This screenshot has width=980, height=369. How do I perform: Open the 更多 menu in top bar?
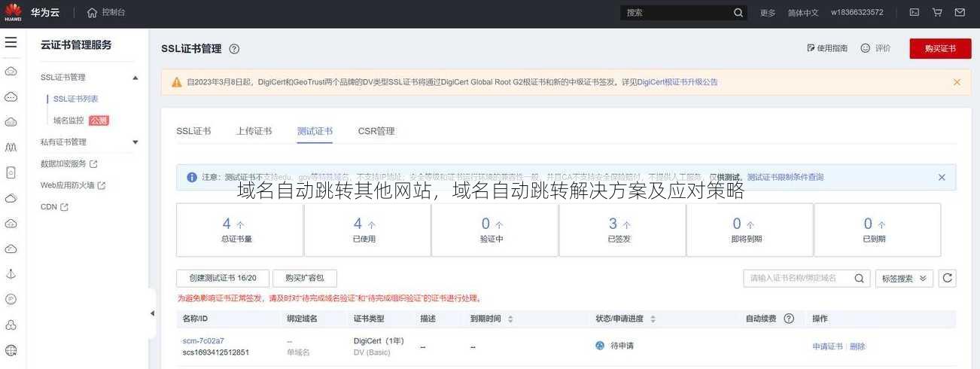coord(768,13)
